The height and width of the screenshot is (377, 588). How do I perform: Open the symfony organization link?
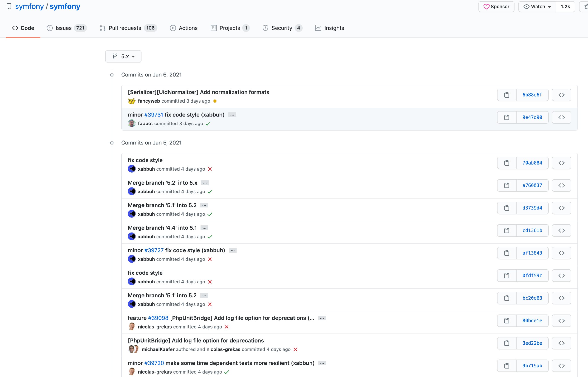click(29, 6)
